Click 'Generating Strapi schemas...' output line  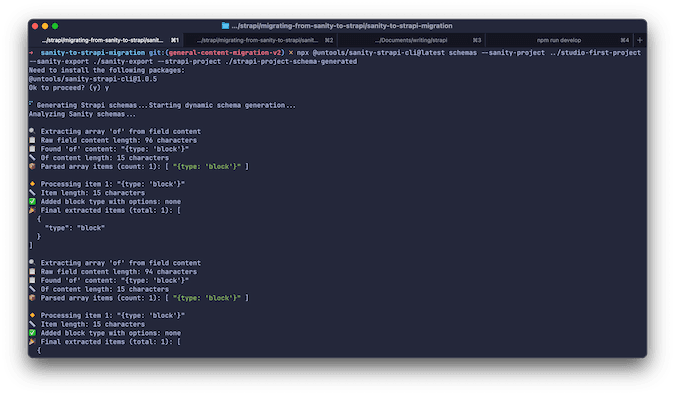(x=162, y=105)
